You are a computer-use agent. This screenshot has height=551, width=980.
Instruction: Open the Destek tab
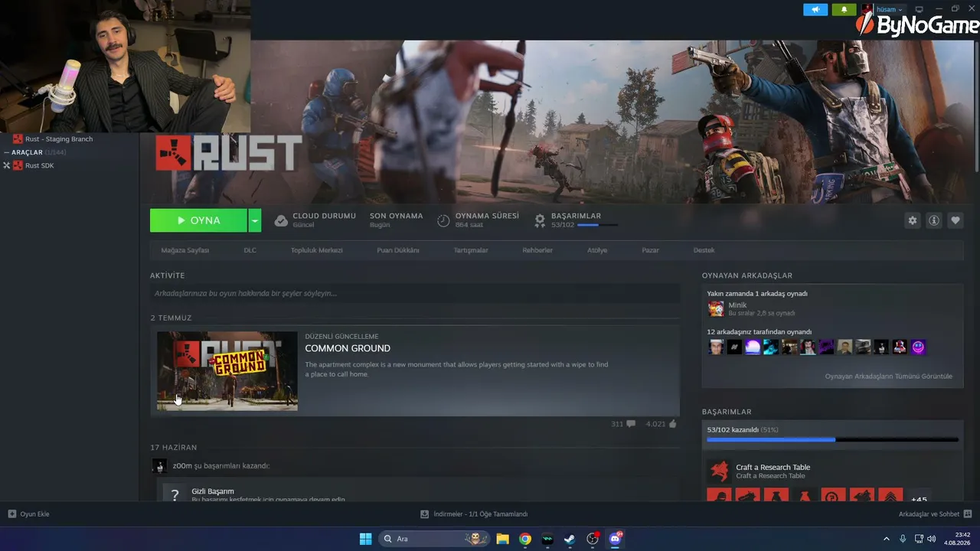click(x=704, y=250)
